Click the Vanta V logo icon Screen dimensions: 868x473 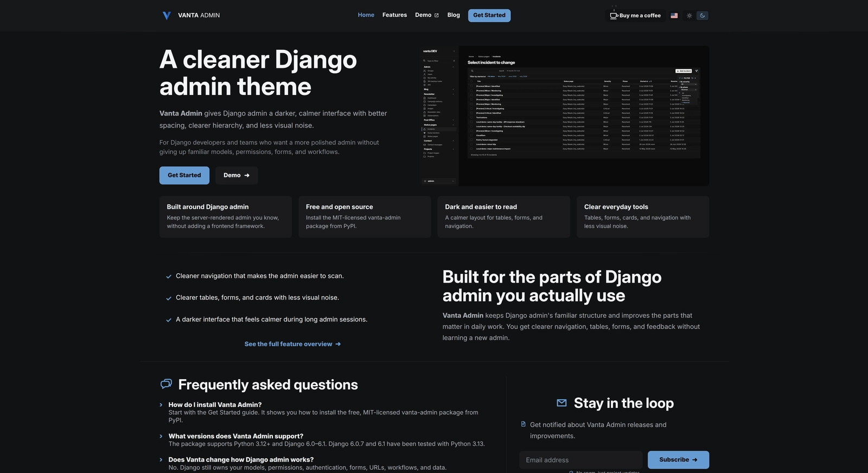click(x=167, y=15)
